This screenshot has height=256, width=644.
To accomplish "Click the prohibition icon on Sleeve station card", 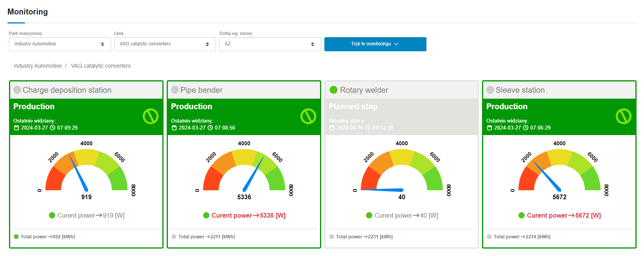I will click(x=624, y=116).
